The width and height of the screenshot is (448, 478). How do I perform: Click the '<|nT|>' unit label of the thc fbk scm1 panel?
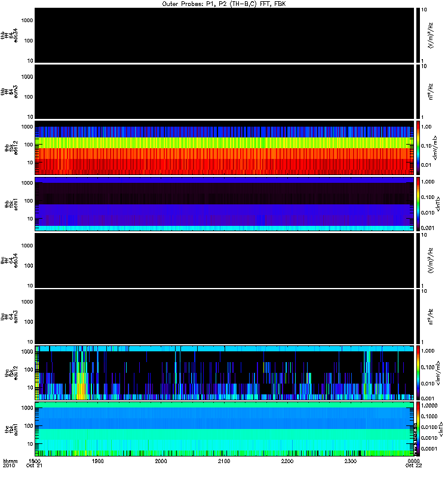click(x=441, y=429)
